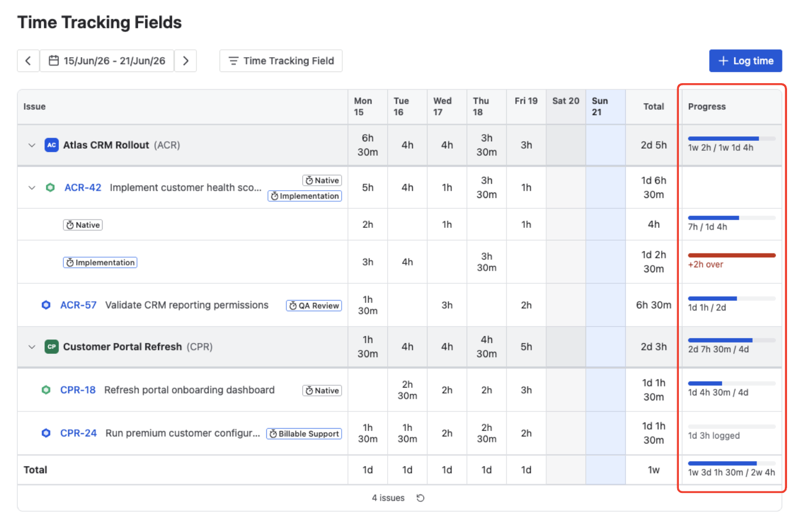Viewport: 812px width, 524px height.
Task: Click CPR-24 Thursday cell 2h 30m
Action: 486,434
